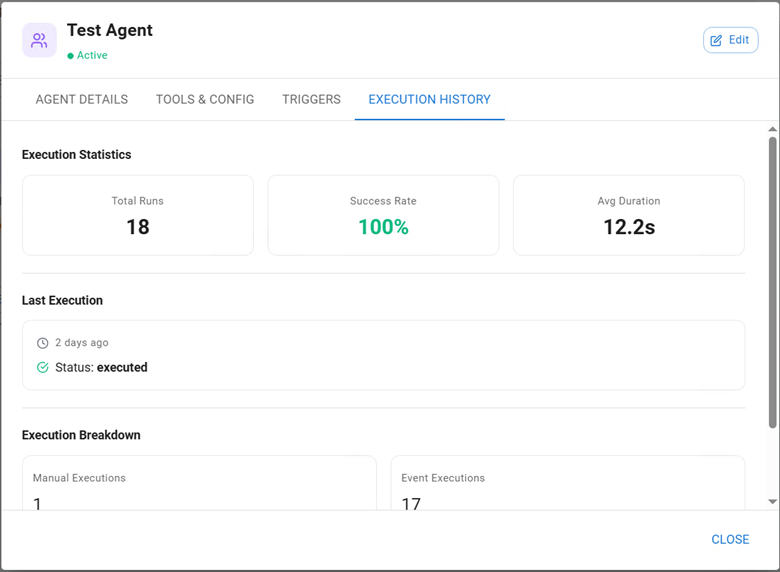Click the vertical scrollbar thumb
The image size is (780, 572).
pos(772,280)
